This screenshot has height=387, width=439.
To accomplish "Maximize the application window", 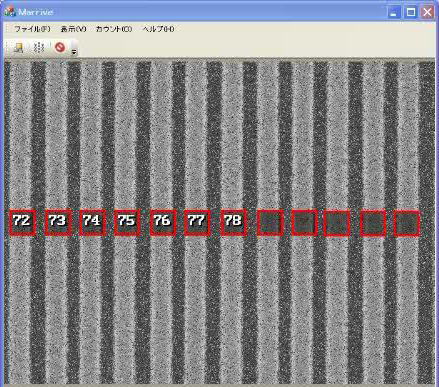I will click(x=411, y=12).
